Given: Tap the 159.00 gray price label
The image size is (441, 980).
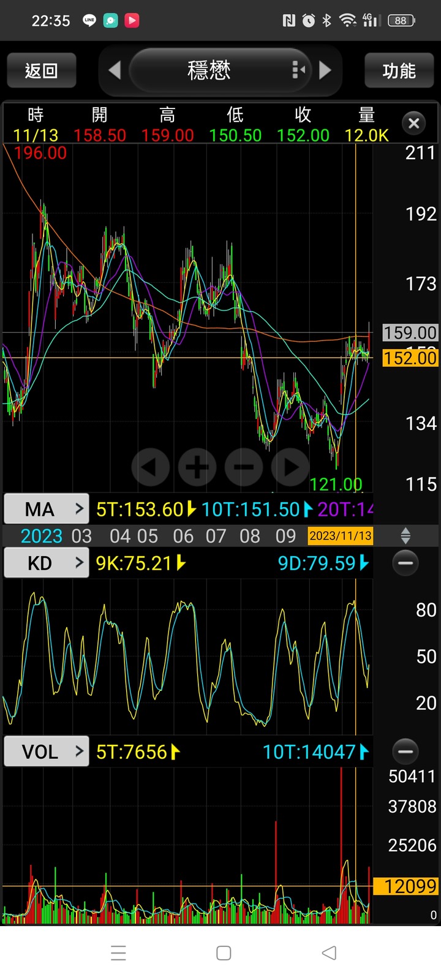Looking at the screenshot, I should (x=410, y=333).
